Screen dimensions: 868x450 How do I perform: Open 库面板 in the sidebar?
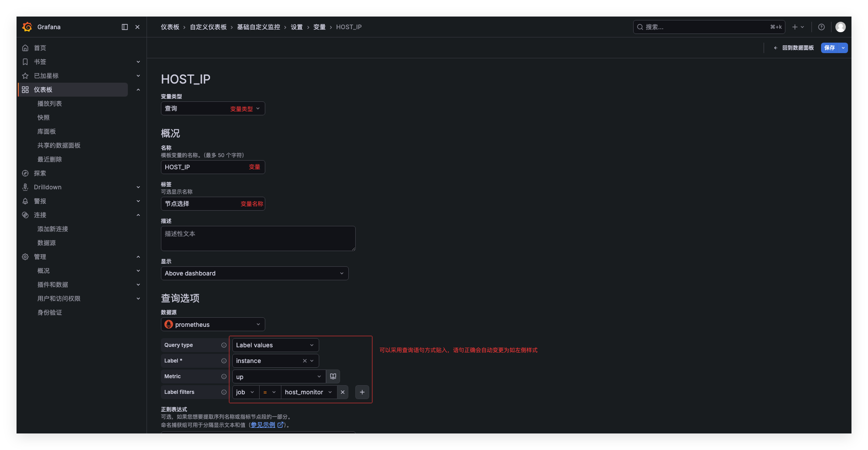[x=47, y=131]
